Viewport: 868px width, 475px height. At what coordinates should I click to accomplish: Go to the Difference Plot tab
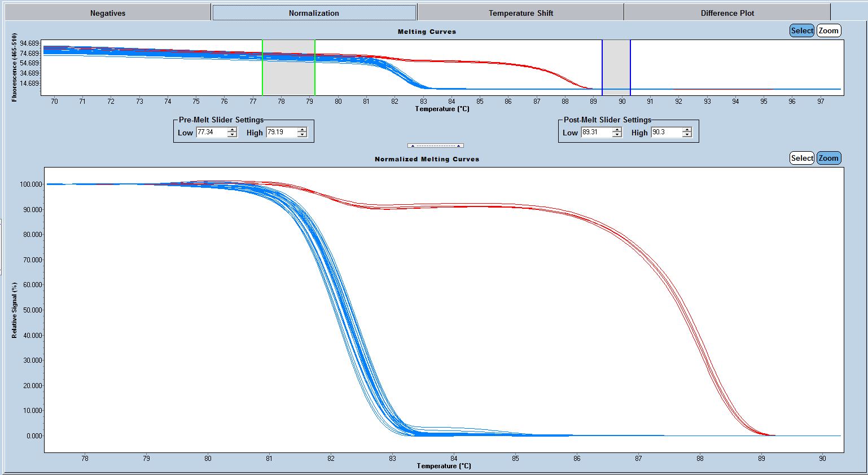pos(727,12)
